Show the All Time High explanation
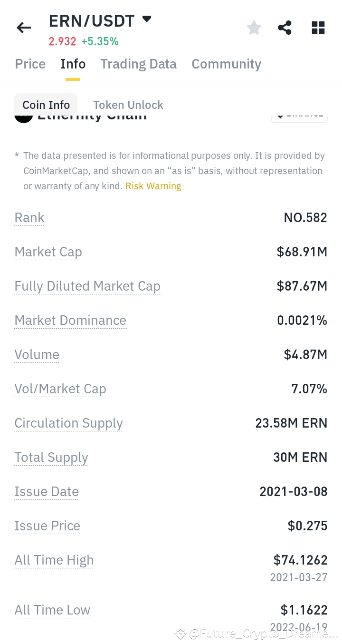Screen dimensions: 342x644 pos(54,560)
